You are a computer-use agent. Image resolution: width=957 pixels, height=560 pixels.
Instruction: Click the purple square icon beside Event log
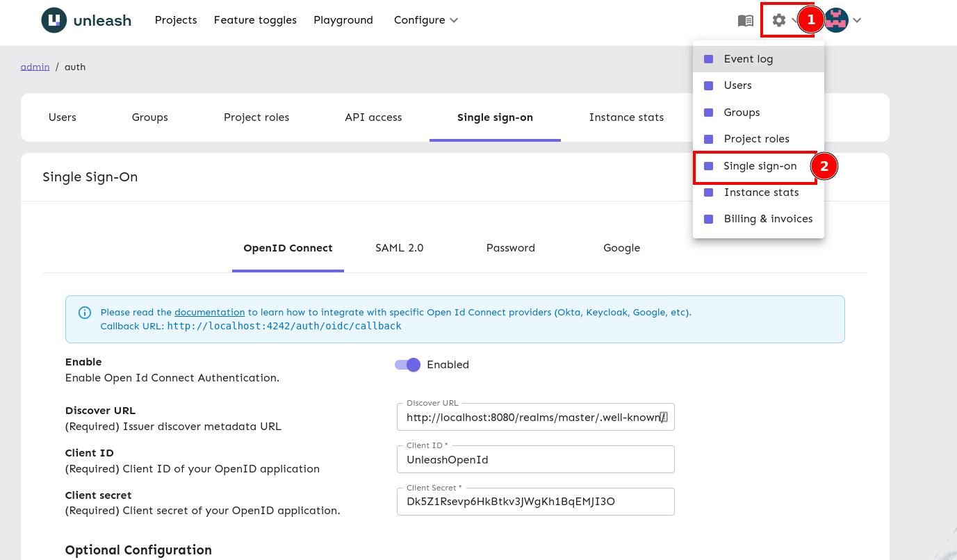tap(708, 58)
